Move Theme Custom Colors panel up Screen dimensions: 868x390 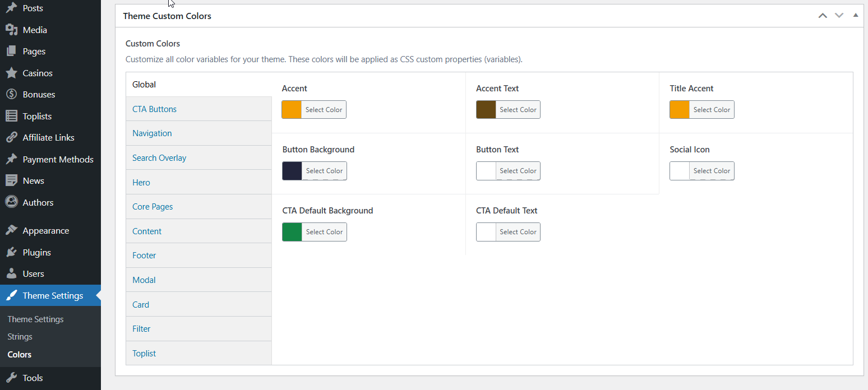tap(823, 15)
